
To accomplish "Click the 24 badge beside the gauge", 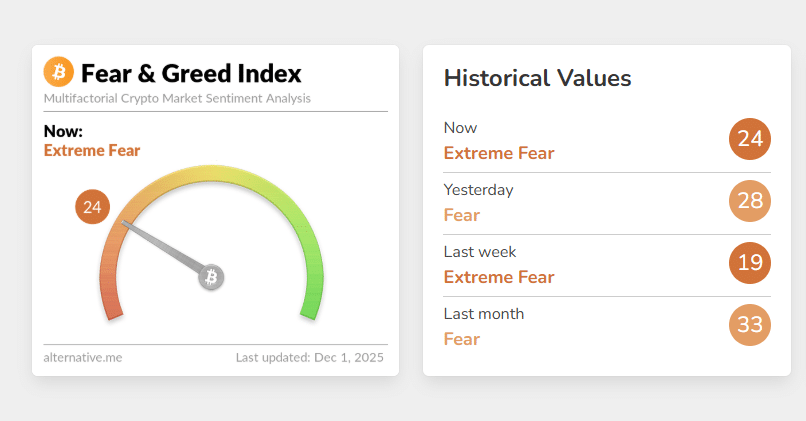I will pos(93,207).
